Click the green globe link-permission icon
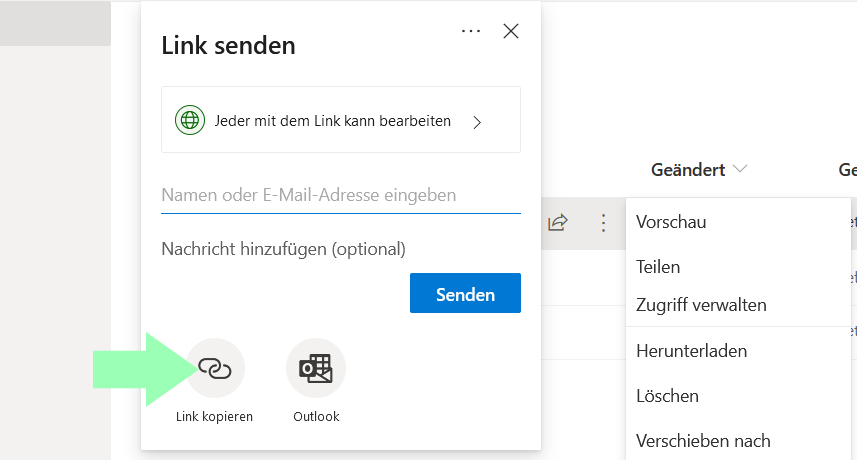The height and width of the screenshot is (460, 857). click(x=190, y=120)
